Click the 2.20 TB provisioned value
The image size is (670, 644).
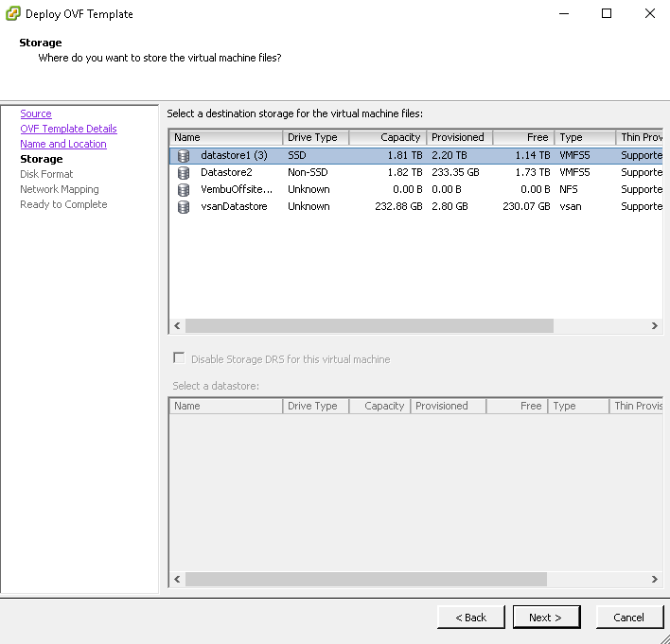[x=450, y=155]
